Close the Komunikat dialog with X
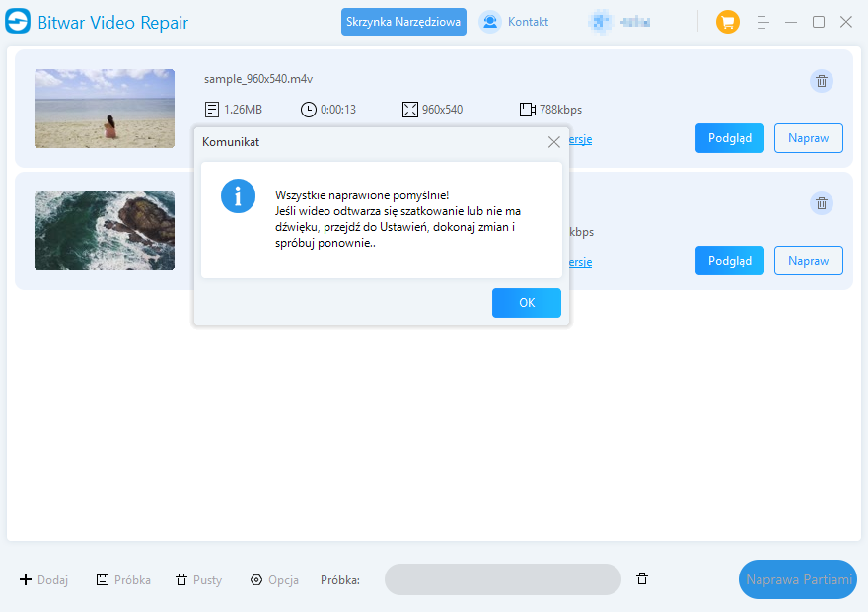868x612 pixels. [x=553, y=142]
